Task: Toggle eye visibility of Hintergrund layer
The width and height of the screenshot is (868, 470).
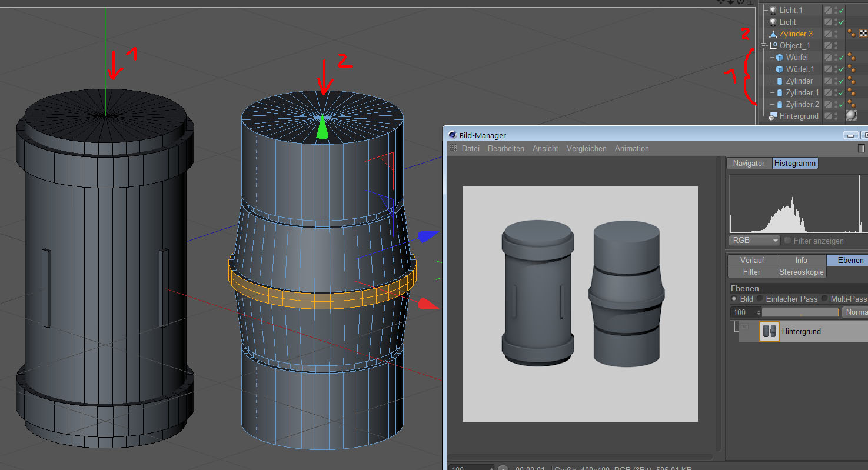Action: pos(744,326)
